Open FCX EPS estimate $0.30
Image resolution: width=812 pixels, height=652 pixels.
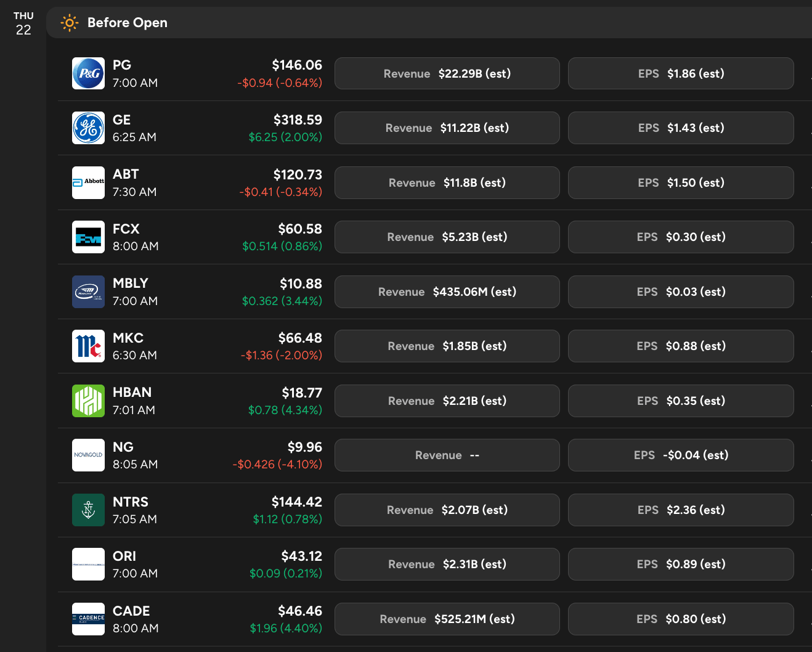click(x=681, y=237)
